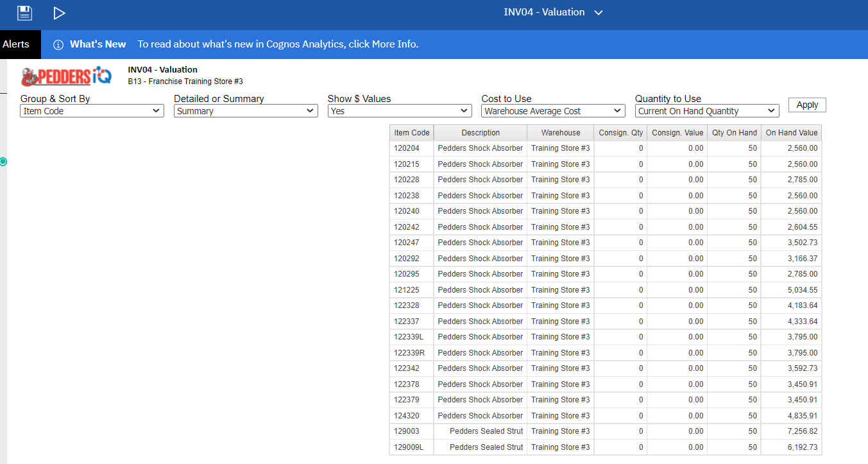Select item code 120228 cell
The image size is (868, 464).
click(x=412, y=180)
